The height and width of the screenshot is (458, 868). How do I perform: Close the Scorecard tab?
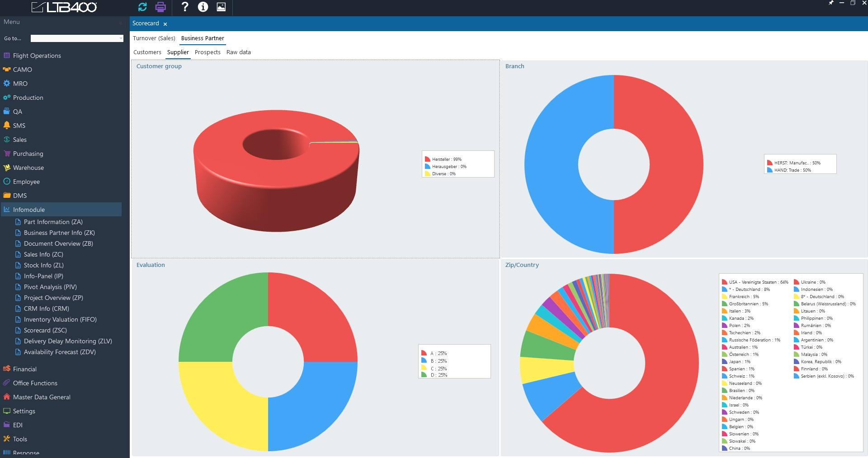point(165,24)
